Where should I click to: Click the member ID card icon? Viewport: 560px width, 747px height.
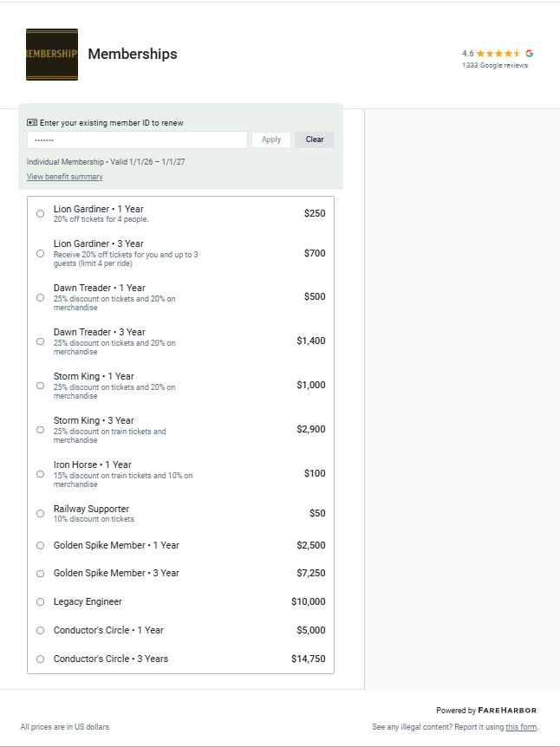32,123
